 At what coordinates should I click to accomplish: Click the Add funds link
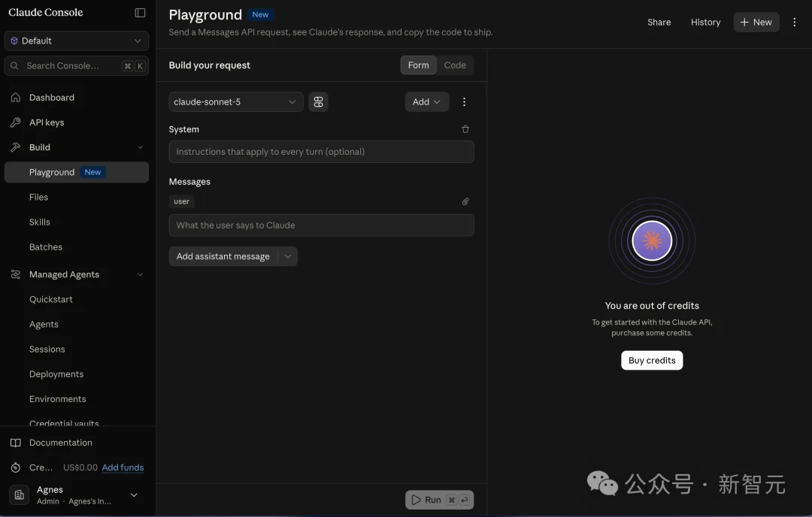point(123,467)
